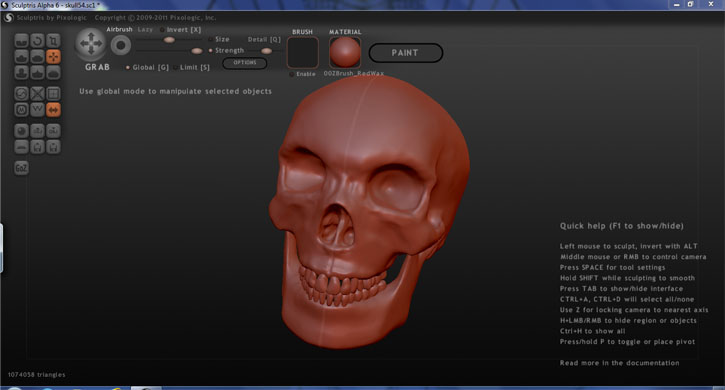725x390 pixels.
Task: Open the OPTIONS button
Action: click(x=245, y=63)
